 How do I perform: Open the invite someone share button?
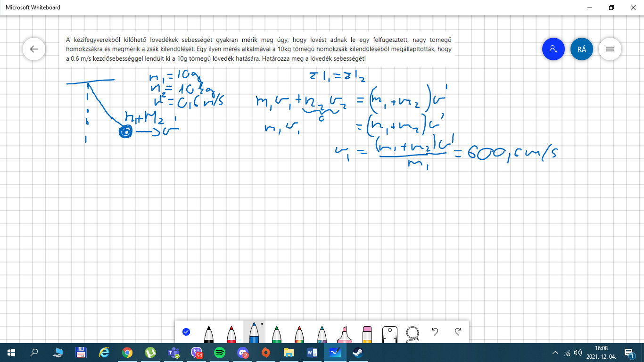click(553, 49)
